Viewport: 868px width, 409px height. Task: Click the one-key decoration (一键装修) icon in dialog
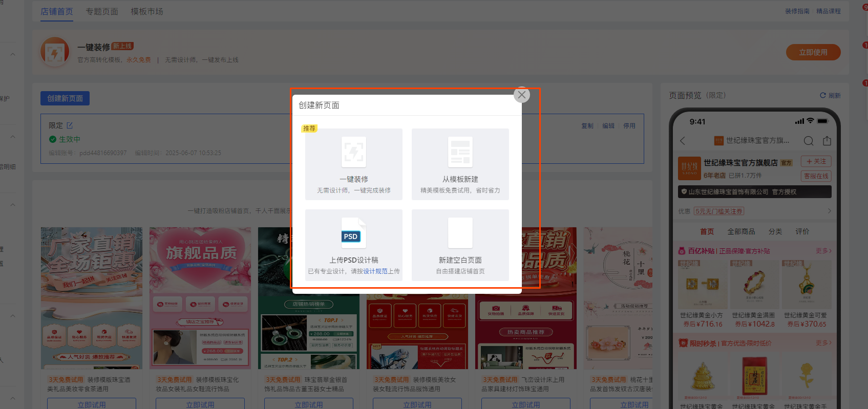354,152
